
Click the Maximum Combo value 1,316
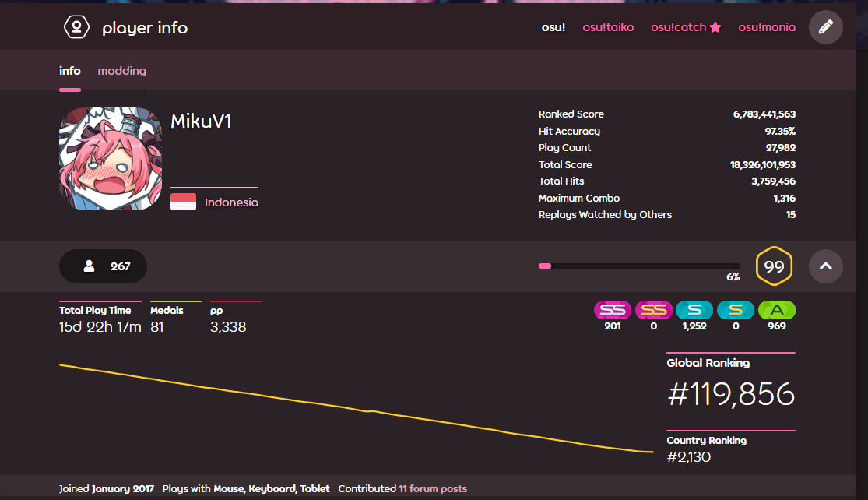[785, 199]
